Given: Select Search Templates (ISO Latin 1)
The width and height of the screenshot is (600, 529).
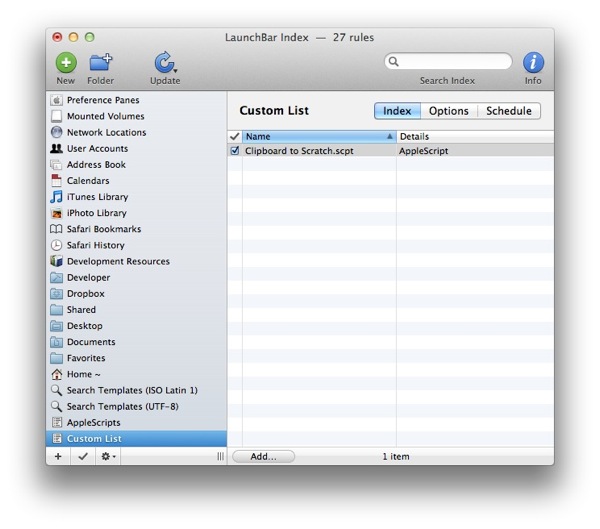Looking at the screenshot, I should pos(136,390).
